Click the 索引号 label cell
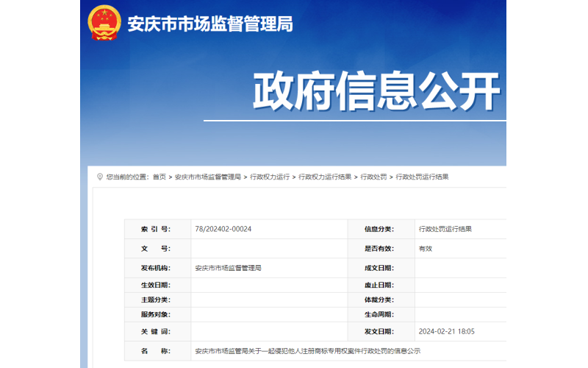 156,230
